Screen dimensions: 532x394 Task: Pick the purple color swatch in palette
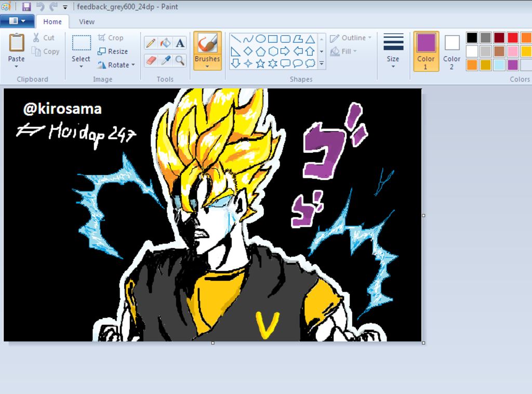click(513, 64)
